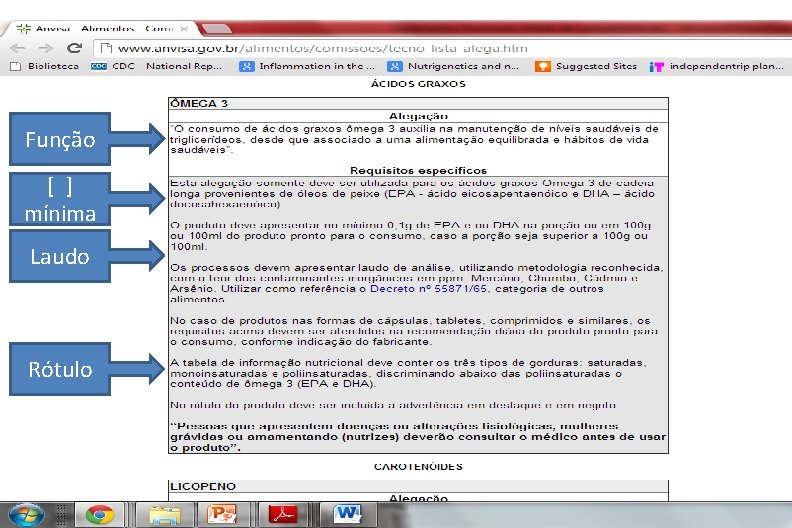
Task: Reload the Anvisa page
Action: pyautogui.click(x=74, y=48)
